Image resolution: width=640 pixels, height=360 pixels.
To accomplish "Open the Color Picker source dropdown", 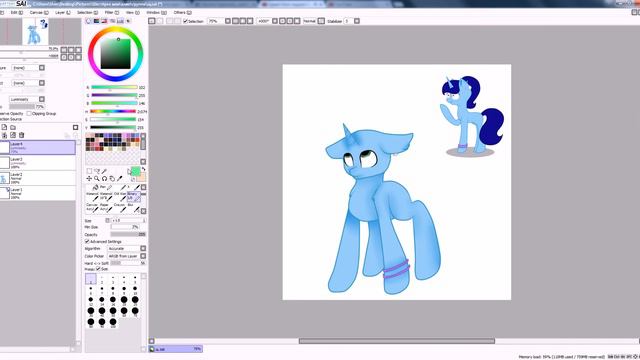I will 127,256.
